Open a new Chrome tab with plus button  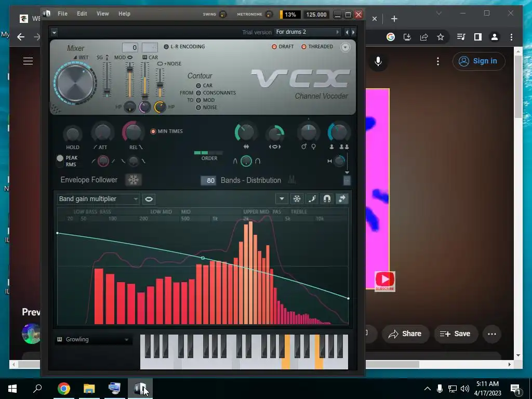[394, 19]
